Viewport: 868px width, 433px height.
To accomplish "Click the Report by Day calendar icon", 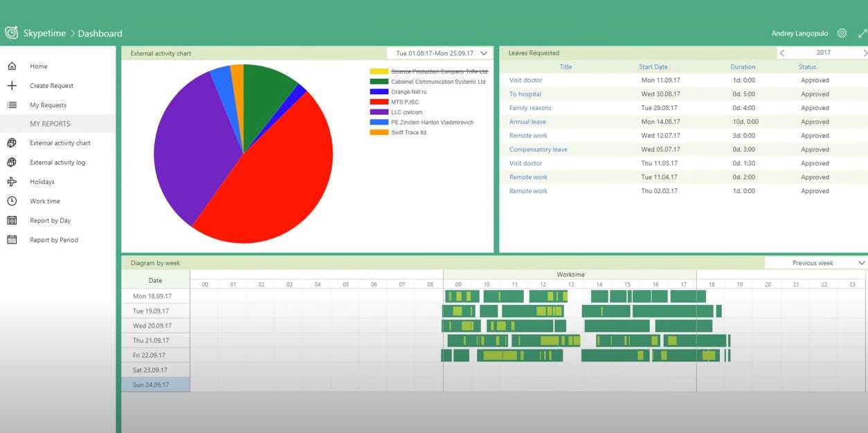I will click(x=12, y=221).
